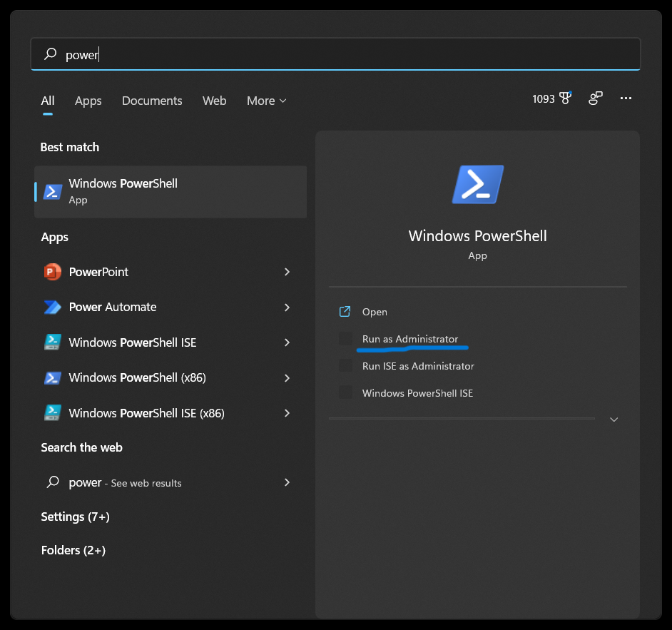Click the PowerPoint app icon
Viewport: 672px width, 630px height.
(53, 272)
